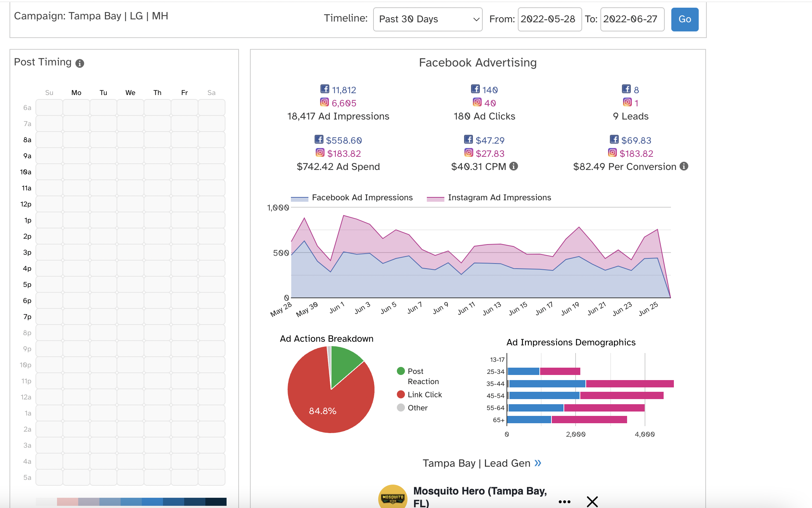This screenshot has width=812, height=508.
Task: Open the Timeline Past 30 Days dropdown
Action: (428, 19)
